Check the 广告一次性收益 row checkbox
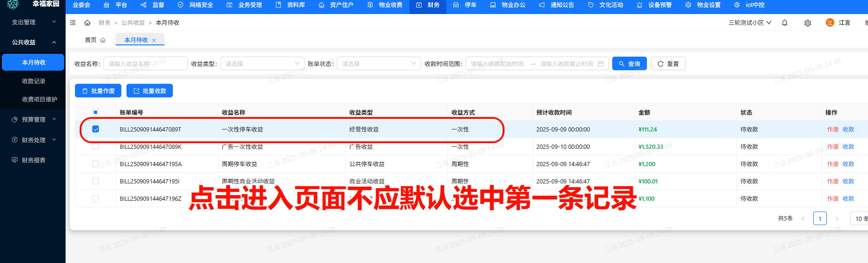 point(96,146)
